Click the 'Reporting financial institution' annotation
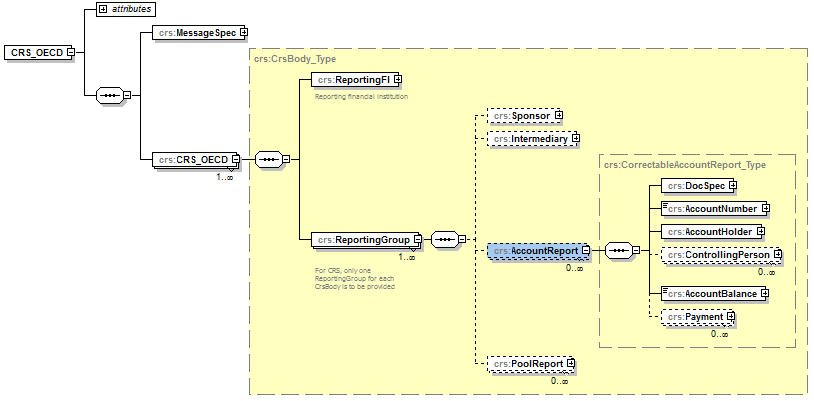The width and height of the screenshot is (814, 401). [x=361, y=97]
